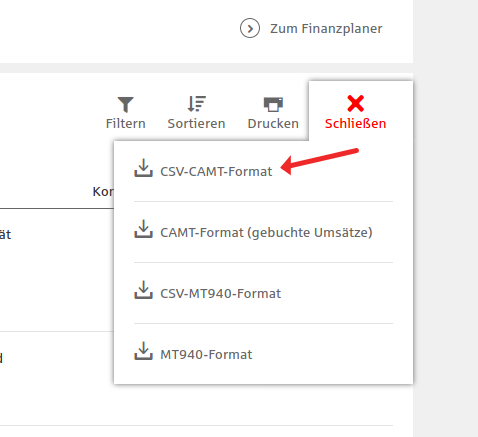
Task: Click the printer icon above Drucken
Action: point(273,104)
